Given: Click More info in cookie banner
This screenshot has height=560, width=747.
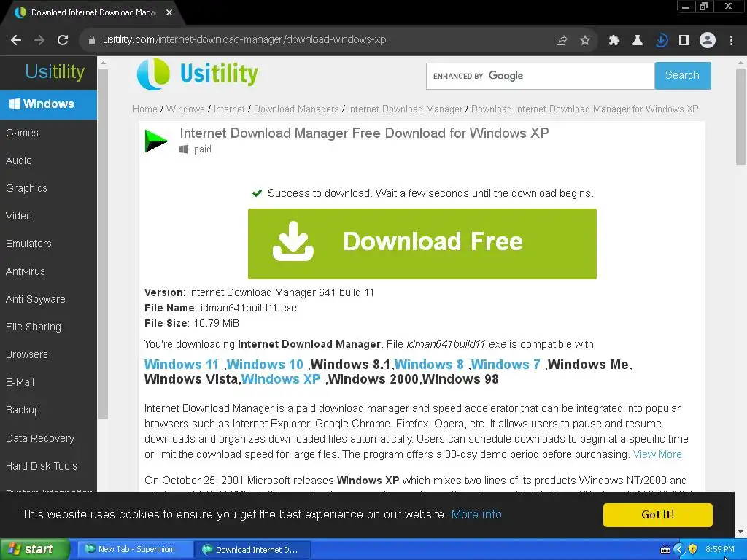Looking at the screenshot, I should [x=476, y=515].
